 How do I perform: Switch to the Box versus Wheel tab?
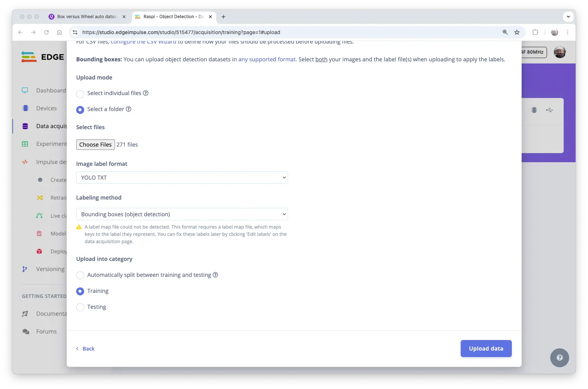[87, 17]
